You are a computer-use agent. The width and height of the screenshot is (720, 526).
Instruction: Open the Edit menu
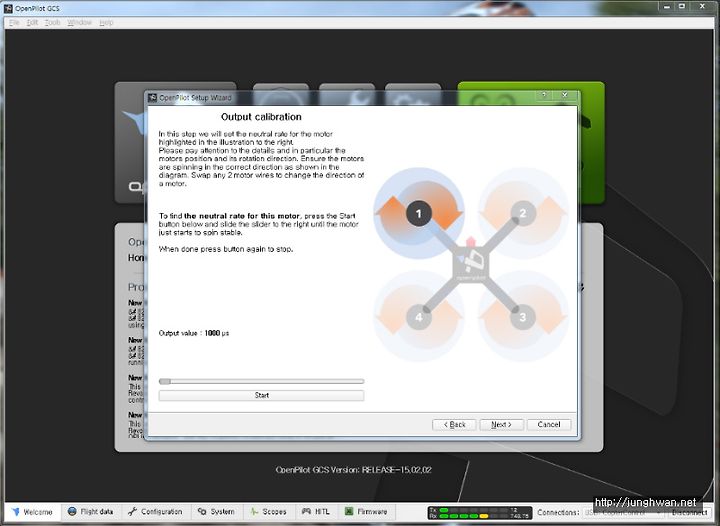pos(32,22)
